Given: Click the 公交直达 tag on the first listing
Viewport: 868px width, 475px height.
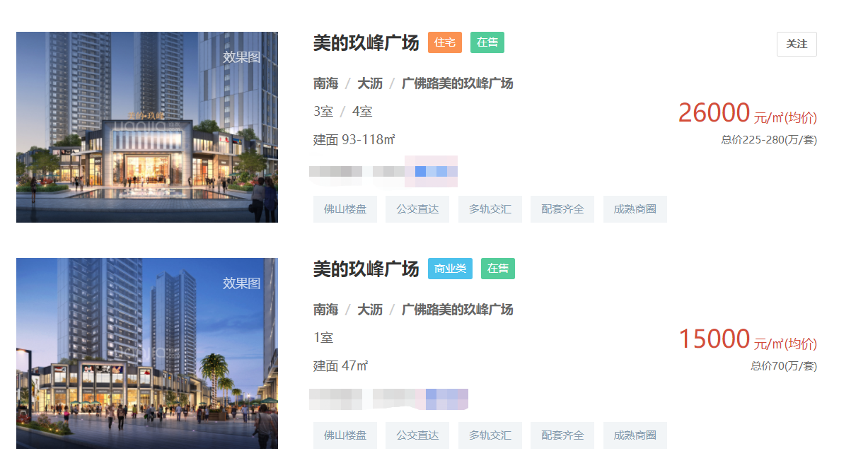Looking at the screenshot, I should tap(417, 209).
